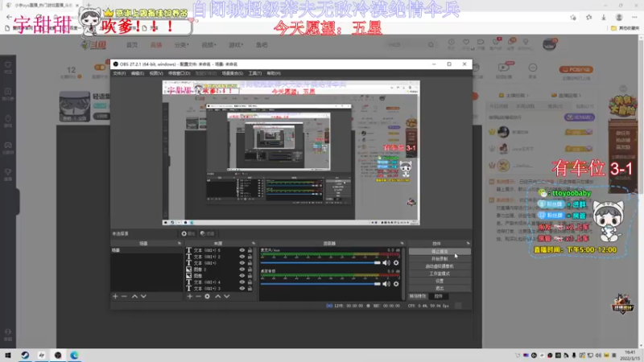Adjust the 麦克风/Aux volume slider
This screenshot has height=362, width=644.
pyautogui.click(x=320, y=263)
